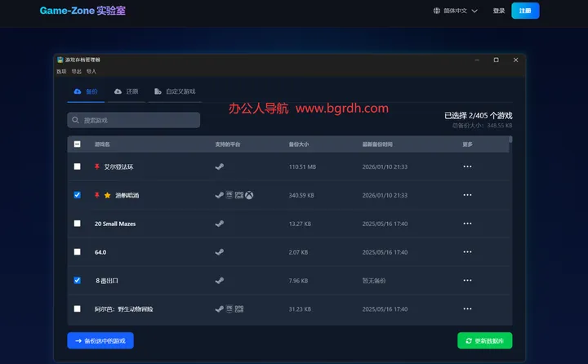
Task: Click the Steam icon in 64.0 row
Action: [220, 252]
